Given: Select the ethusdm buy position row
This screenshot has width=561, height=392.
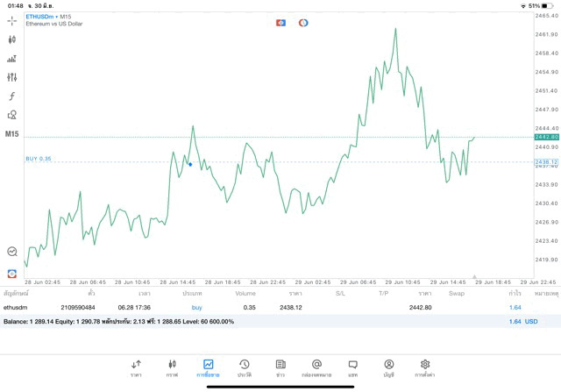Looking at the screenshot, I should point(263,308).
